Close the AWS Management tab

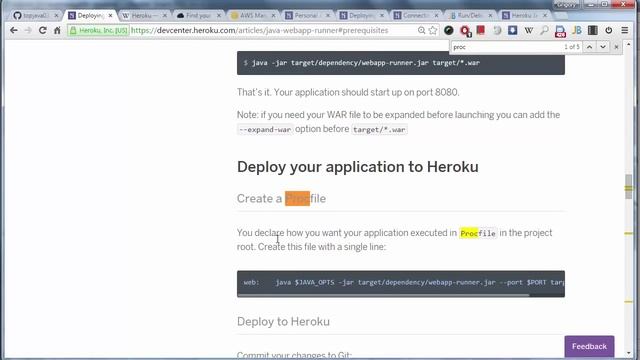point(273,16)
